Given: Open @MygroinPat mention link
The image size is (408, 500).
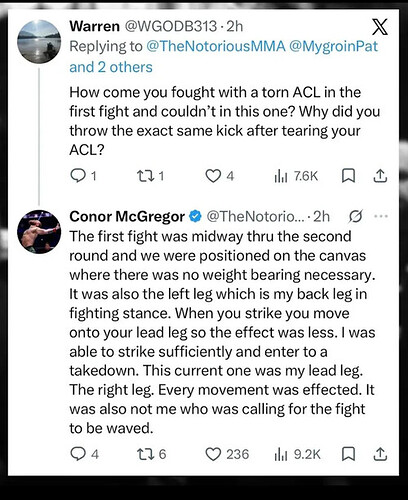Looking at the screenshot, I should click(333, 46).
